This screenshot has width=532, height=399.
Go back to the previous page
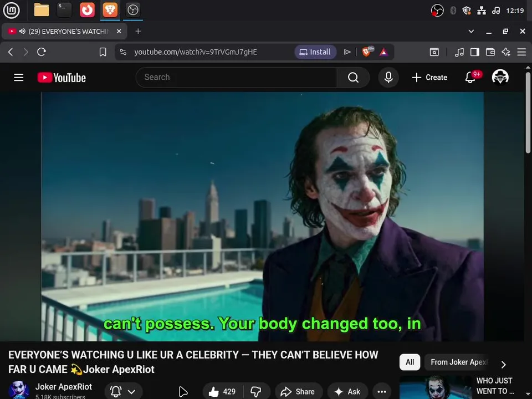coord(11,52)
